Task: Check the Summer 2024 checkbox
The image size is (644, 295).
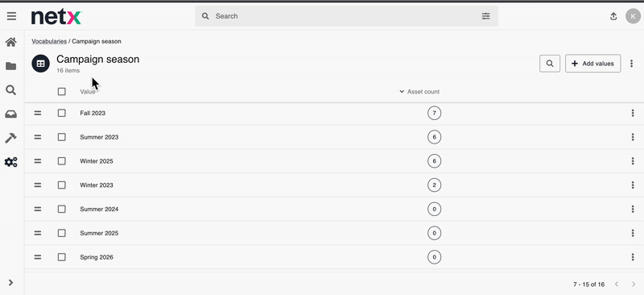Action: tap(62, 209)
